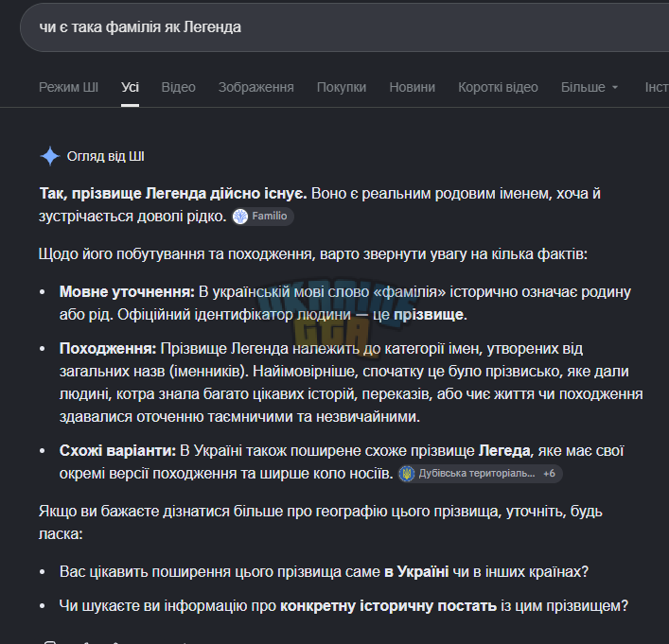The width and height of the screenshot is (669, 644).
Task: Click the 'Походження:' bullet heading
Action: (x=108, y=348)
